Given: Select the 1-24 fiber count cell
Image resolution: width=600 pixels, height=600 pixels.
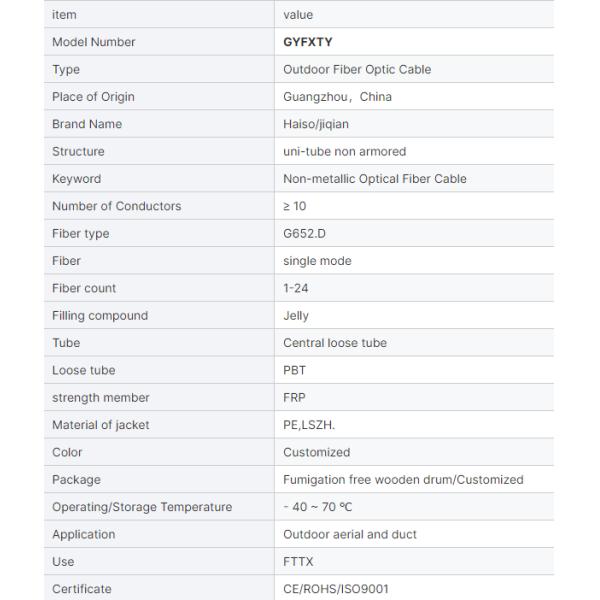Looking at the screenshot, I should click(298, 288).
